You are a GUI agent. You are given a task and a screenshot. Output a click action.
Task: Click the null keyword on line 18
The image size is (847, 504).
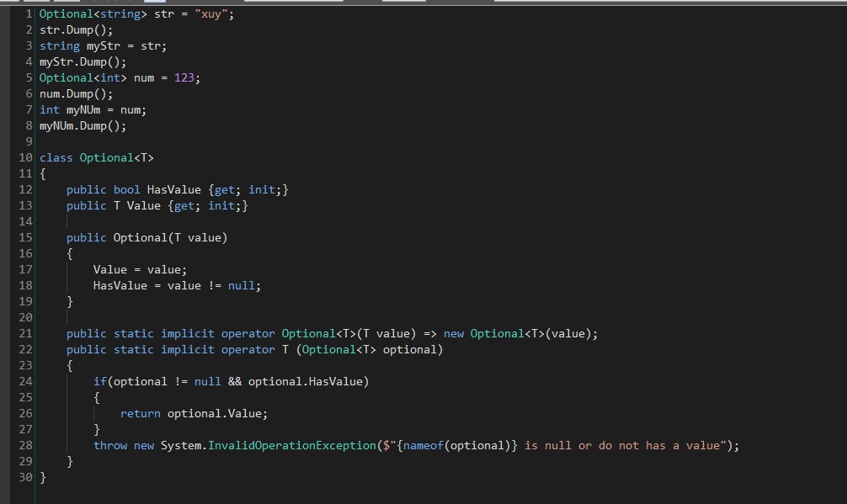[x=242, y=285]
